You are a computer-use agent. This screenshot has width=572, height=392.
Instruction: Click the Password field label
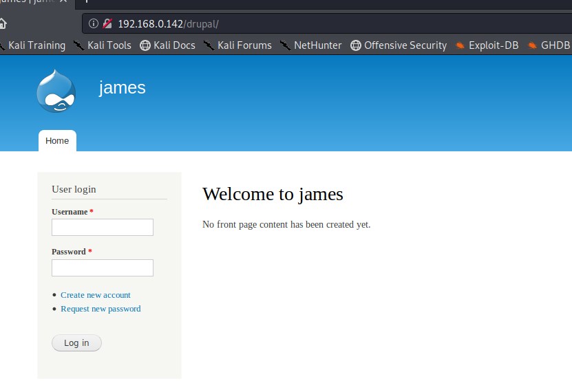pyautogui.click(x=69, y=252)
